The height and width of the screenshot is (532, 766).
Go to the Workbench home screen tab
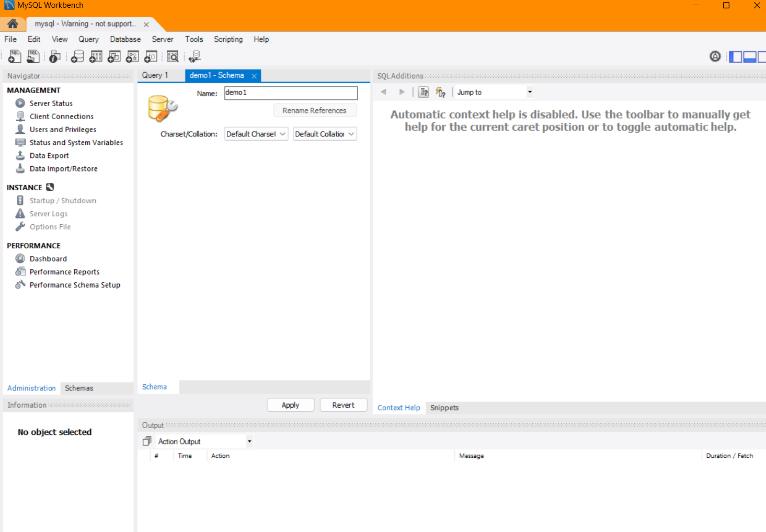pos(13,24)
